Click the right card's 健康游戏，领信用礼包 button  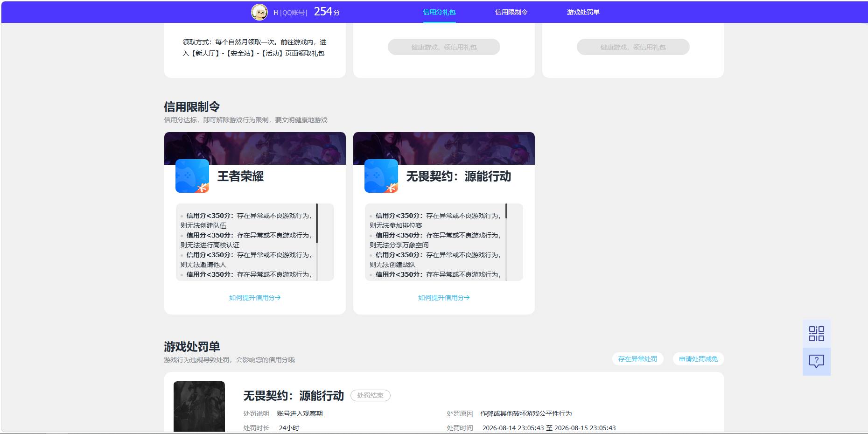point(633,47)
